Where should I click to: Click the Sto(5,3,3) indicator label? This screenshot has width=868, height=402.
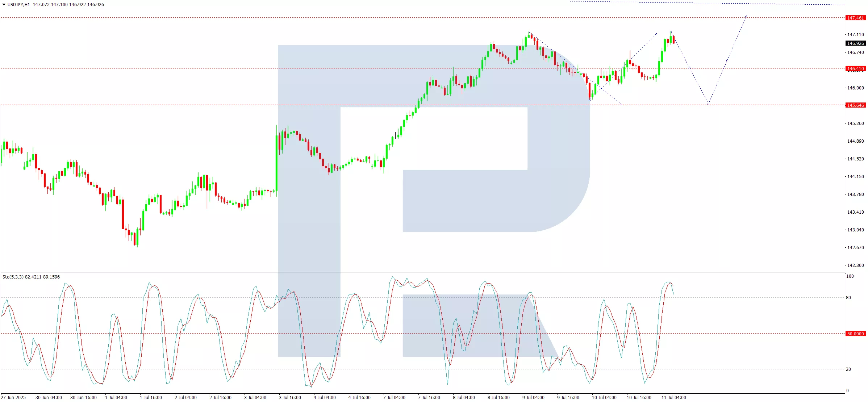13,277
